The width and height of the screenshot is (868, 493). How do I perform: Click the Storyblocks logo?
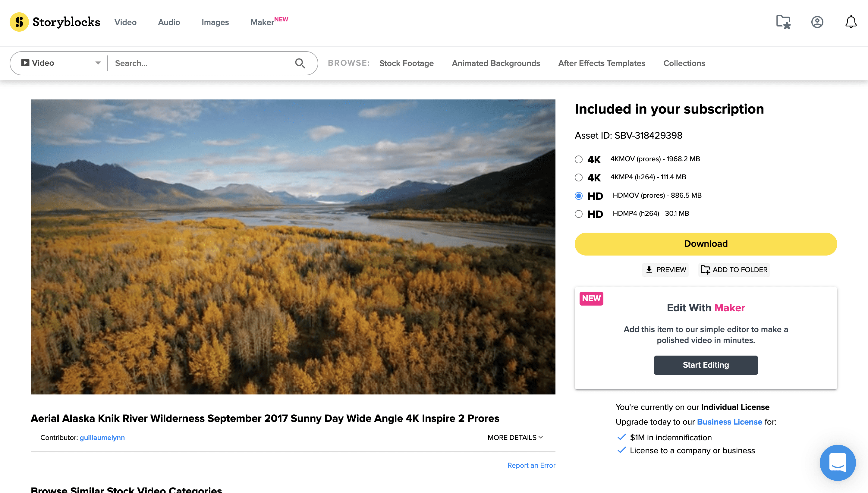pyautogui.click(x=55, y=22)
